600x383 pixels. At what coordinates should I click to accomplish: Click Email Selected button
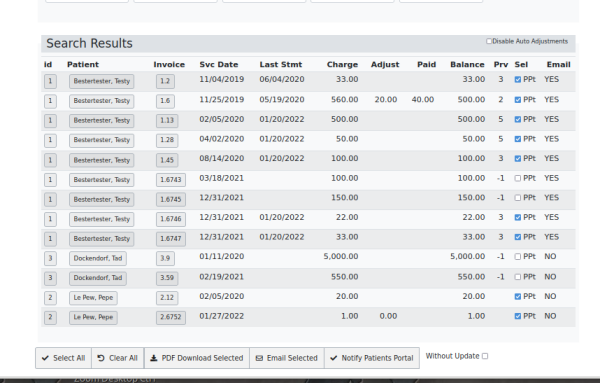(x=287, y=358)
